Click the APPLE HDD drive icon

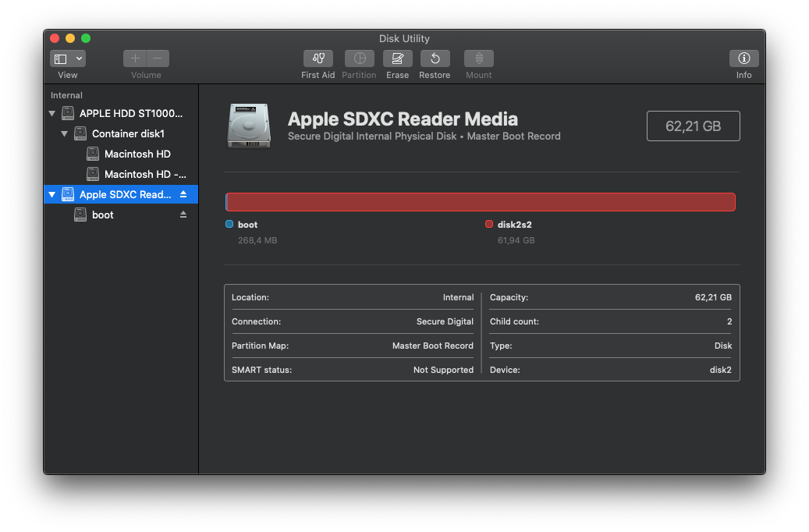click(x=68, y=113)
